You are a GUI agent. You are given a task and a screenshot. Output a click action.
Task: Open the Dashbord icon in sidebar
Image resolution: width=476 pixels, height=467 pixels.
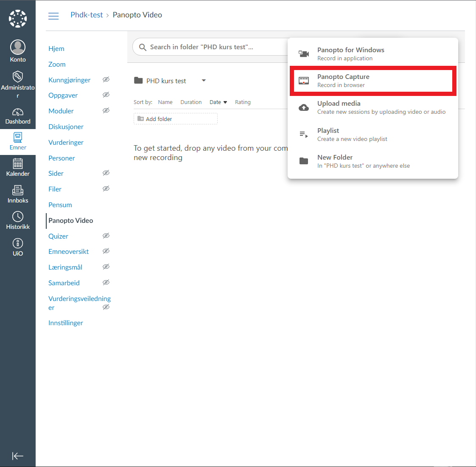(18, 112)
